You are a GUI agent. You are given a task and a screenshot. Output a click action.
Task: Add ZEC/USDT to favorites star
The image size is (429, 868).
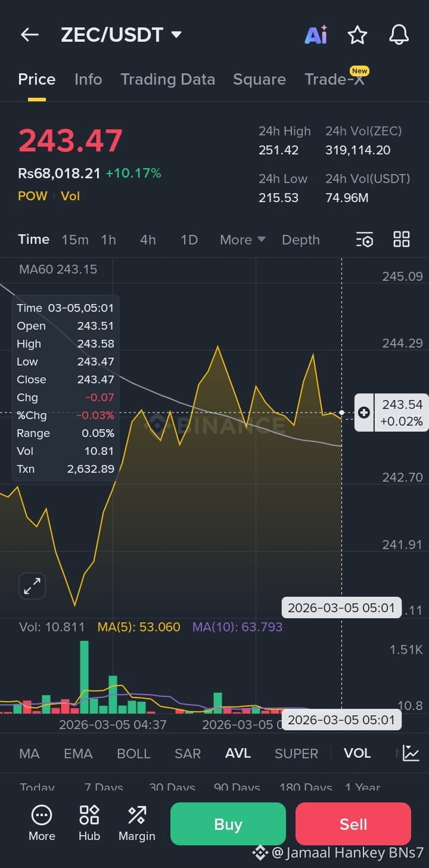tap(357, 35)
